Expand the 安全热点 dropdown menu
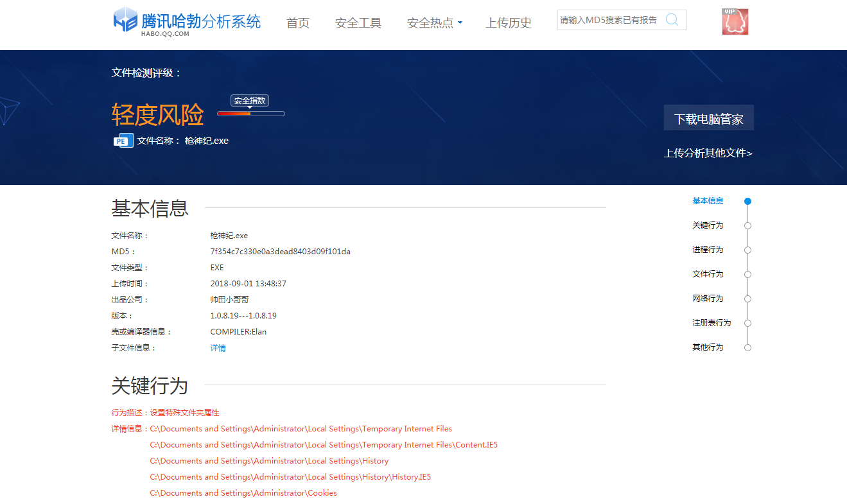 tap(434, 23)
